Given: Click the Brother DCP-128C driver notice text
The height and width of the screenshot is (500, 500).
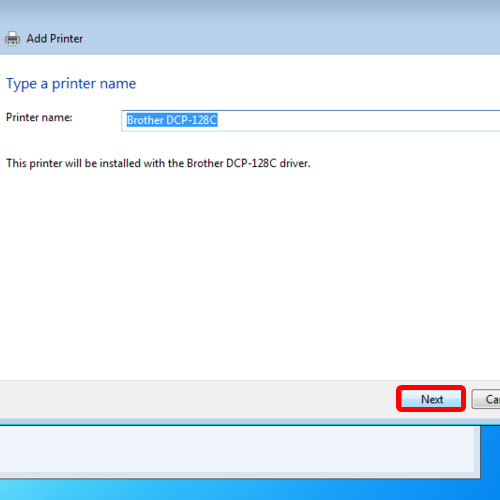Looking at the screenshot, I should 158,163.
